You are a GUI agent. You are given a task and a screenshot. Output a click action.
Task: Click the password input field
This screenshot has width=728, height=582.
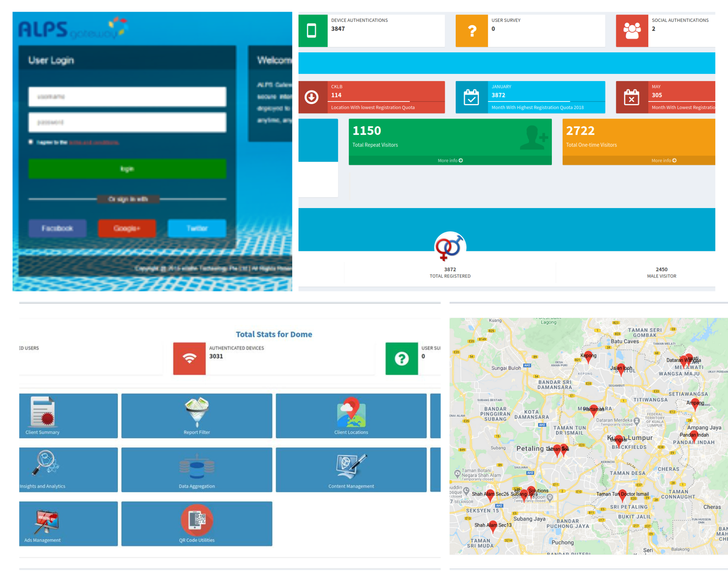127,123
